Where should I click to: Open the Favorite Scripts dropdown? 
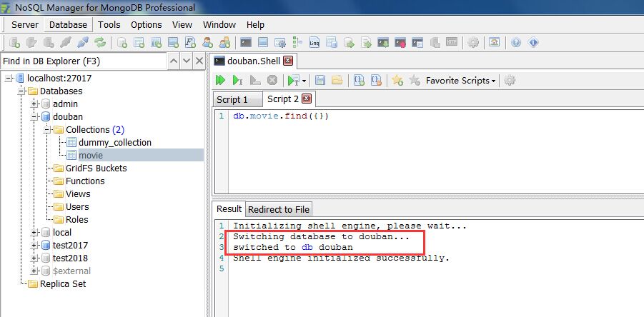pyautogui.click(x=460, y=81)
